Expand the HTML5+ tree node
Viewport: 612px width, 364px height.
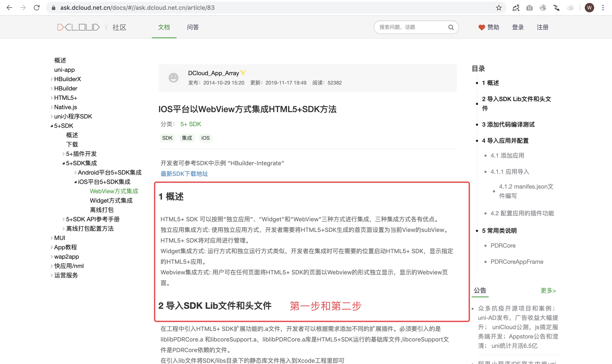pos(52,98)
